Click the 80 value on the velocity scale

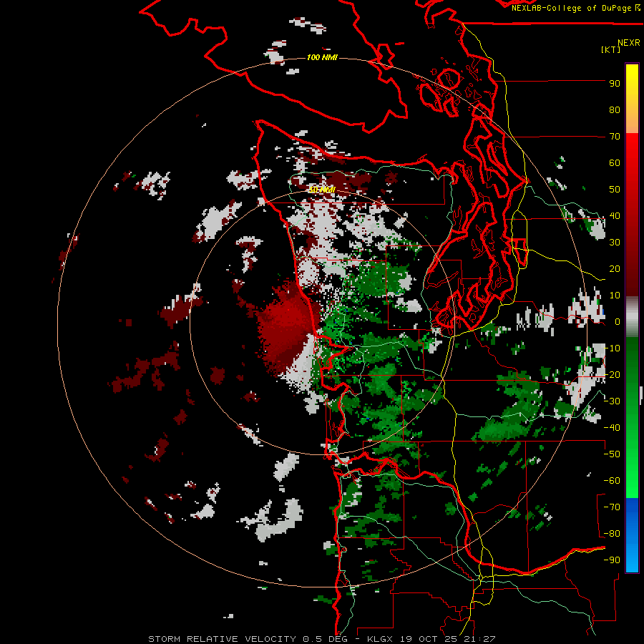click(615, 110)
